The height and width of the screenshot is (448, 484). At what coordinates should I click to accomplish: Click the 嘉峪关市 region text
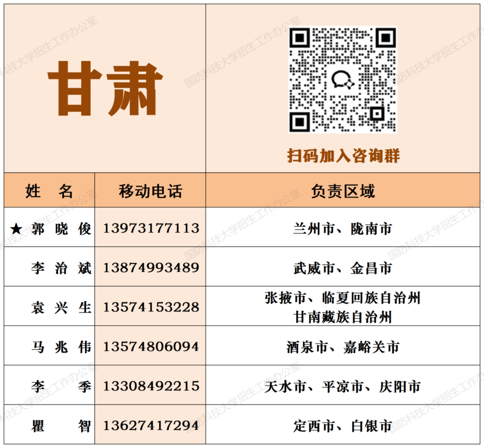coord(371,347)
